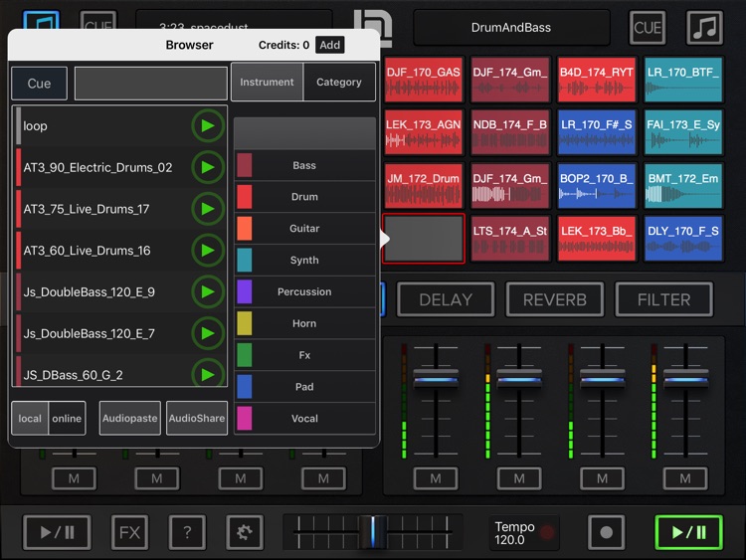Trigger the DLY_170_F_S loop pad
This screenshot has height=560, width=746.
tap(683, 239)
